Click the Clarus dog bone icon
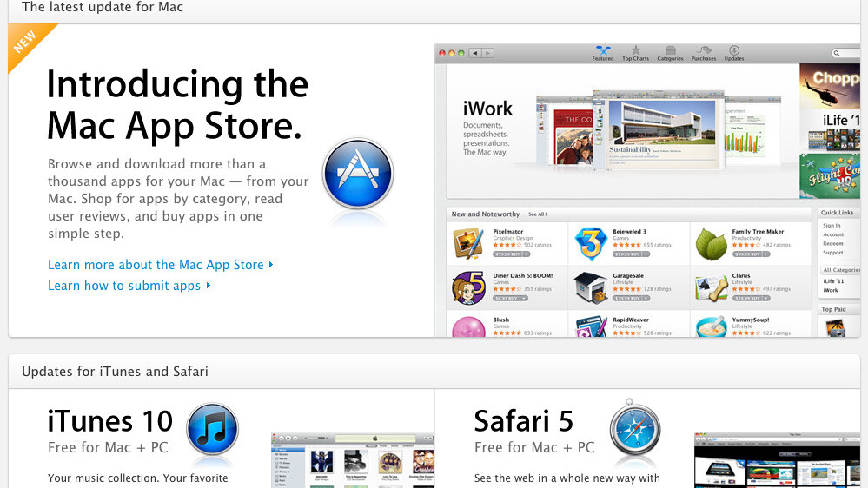Viewport: 868px width, 488px height. pyautogui.click(x=712, y=287)
